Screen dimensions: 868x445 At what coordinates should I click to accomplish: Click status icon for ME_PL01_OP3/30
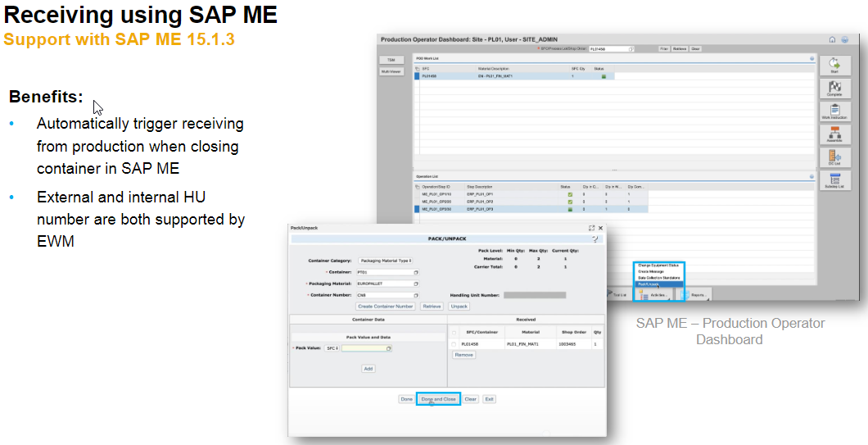coord(570,209)
